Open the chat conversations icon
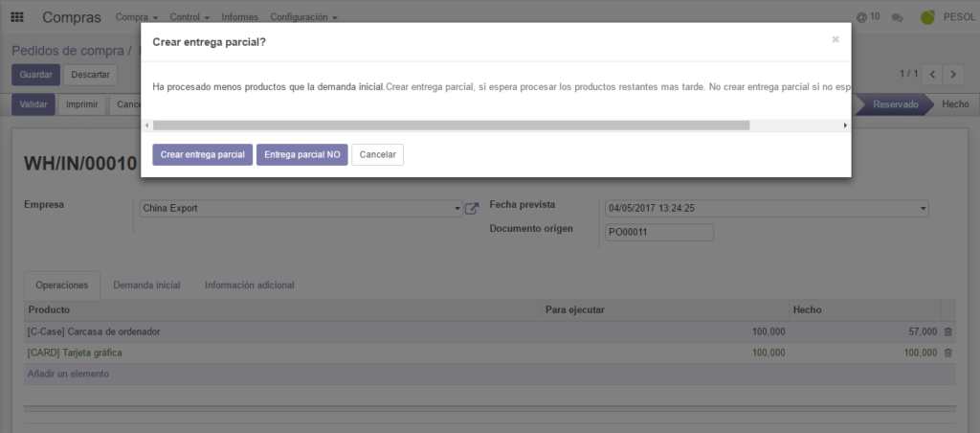This screenshot has height=433, width=980. pos(897,17)
